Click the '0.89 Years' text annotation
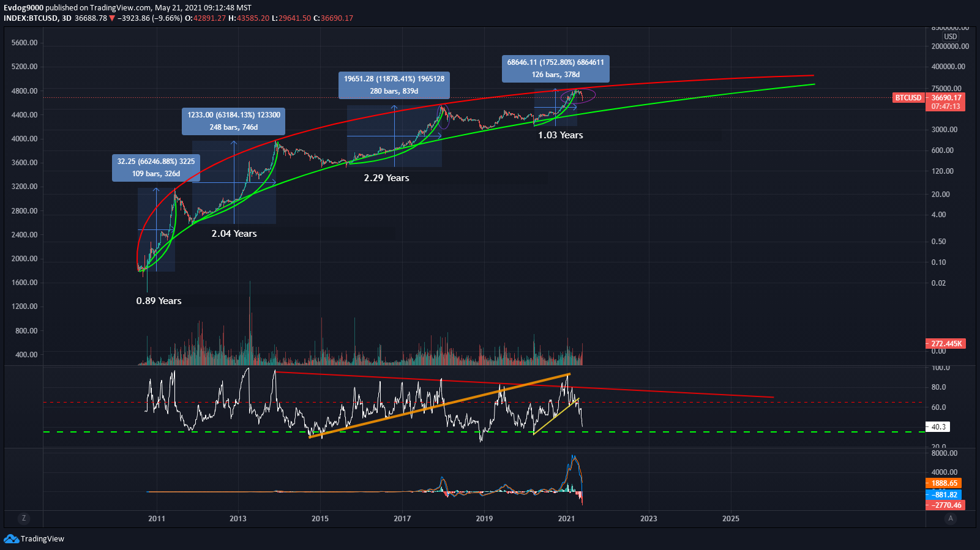This screenshot has width=980, height=550. pyautogui.click(x=159, y=301)
